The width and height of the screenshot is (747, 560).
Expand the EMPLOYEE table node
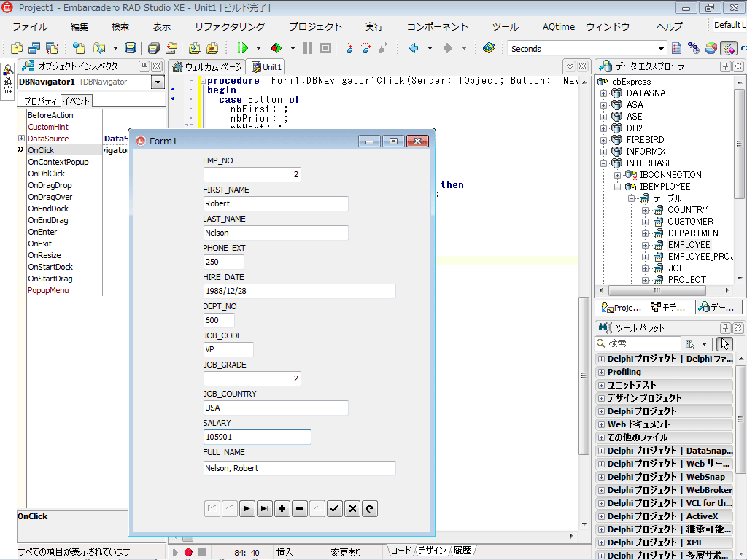645,245
